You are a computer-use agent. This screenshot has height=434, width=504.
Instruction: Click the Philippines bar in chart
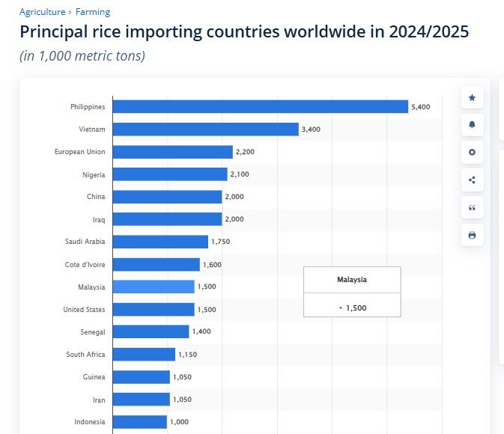pos(260,107)
